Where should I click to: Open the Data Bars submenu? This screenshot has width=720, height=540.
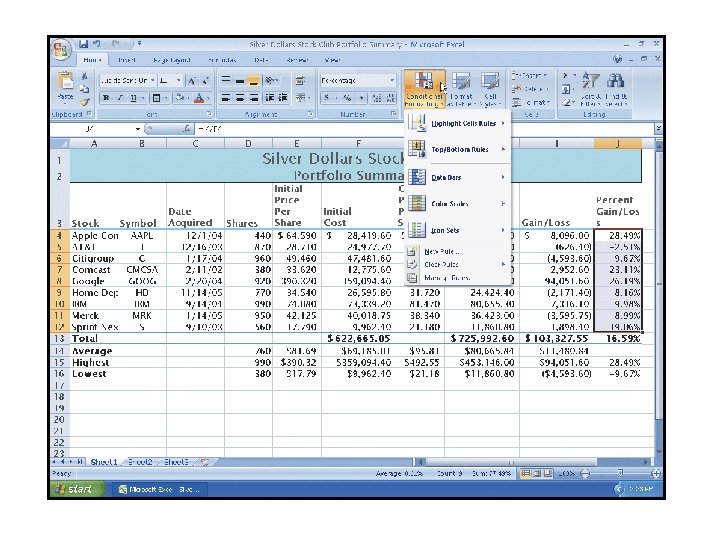(458, 177)
